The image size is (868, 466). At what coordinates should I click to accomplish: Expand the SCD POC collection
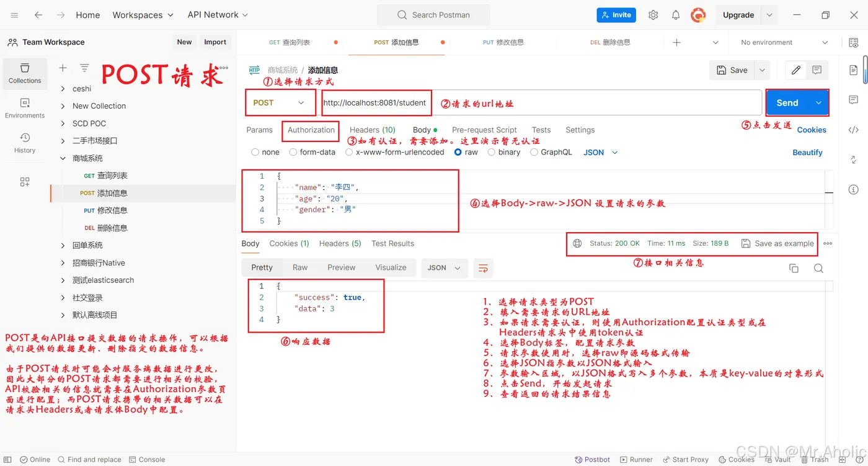(63, 123)
